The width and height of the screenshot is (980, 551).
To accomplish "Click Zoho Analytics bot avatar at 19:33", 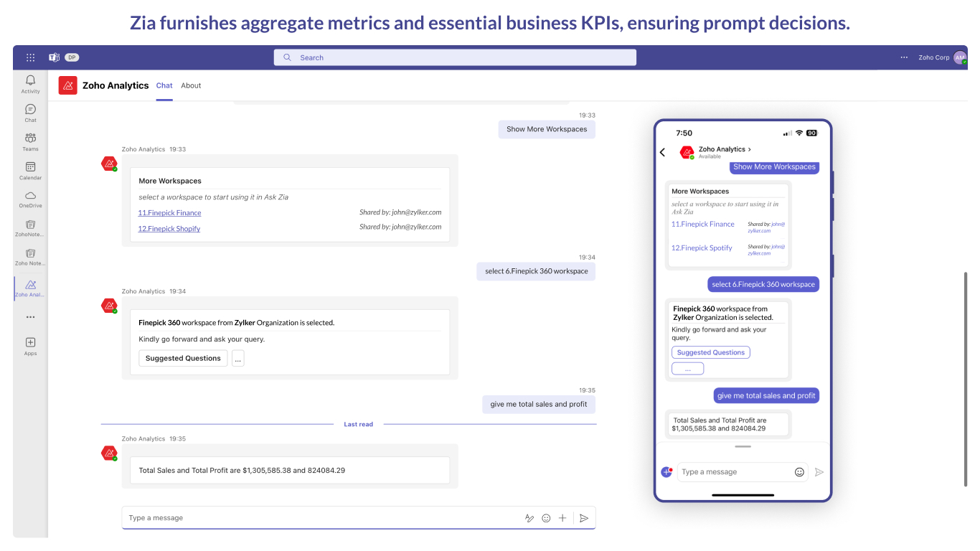I will point(109,164).
